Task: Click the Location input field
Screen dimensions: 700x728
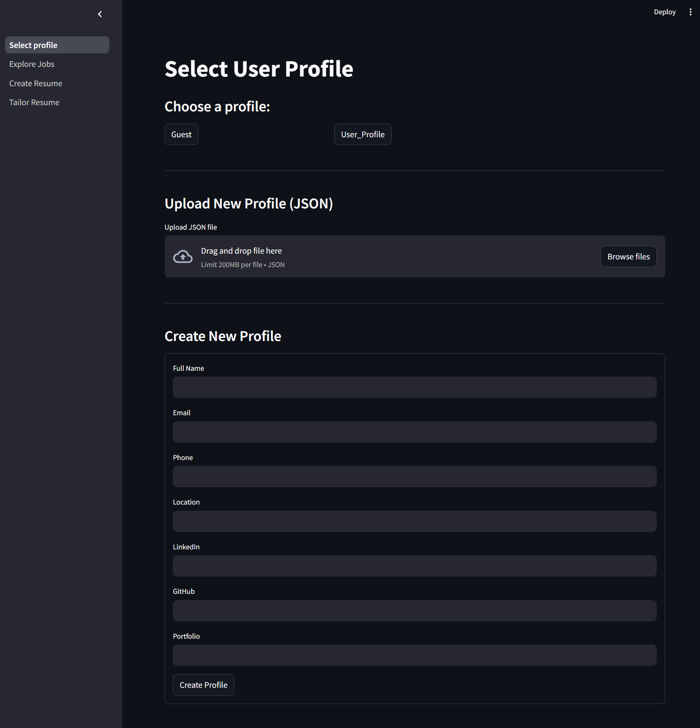Action: pyautogui.click(x=414, y=521)
